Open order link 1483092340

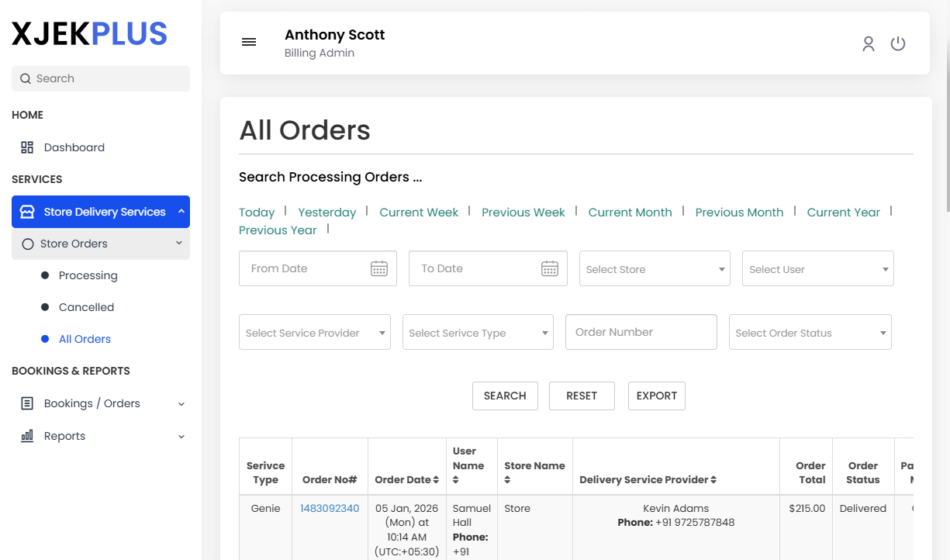pos(330,507)
